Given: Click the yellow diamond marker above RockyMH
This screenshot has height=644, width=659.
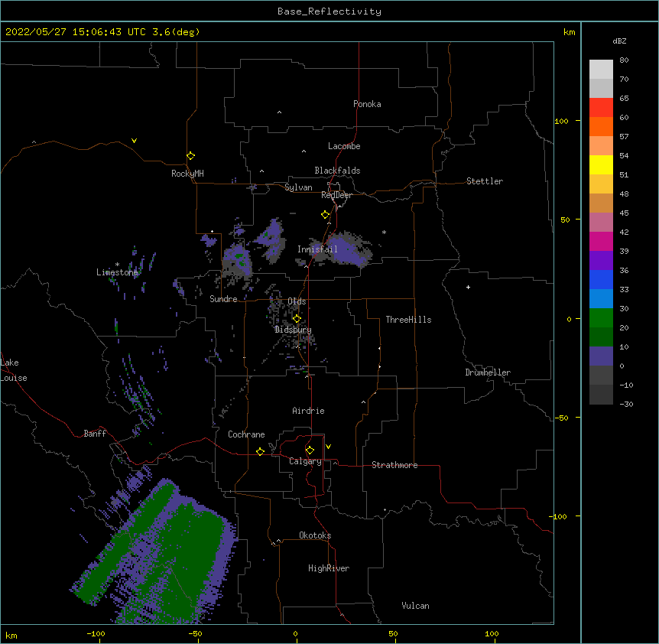Looking at the screenshot, I should pos(190,156).
